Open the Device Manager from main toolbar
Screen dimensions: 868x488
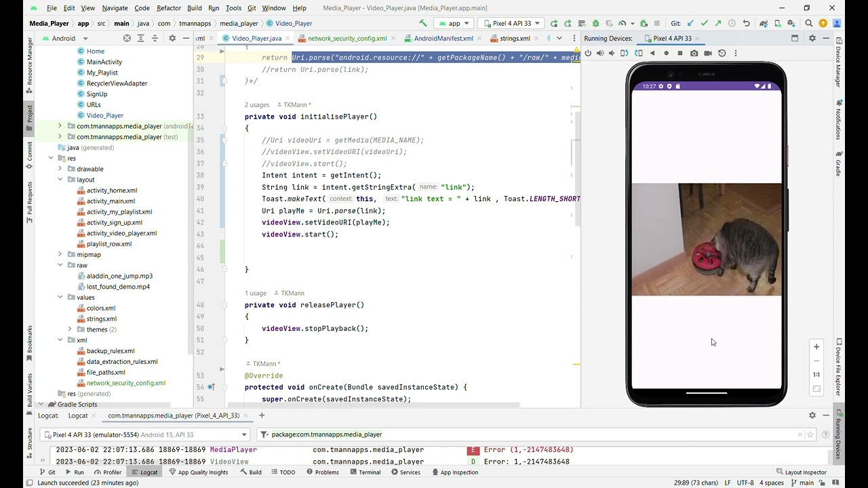tap(778, 23)
